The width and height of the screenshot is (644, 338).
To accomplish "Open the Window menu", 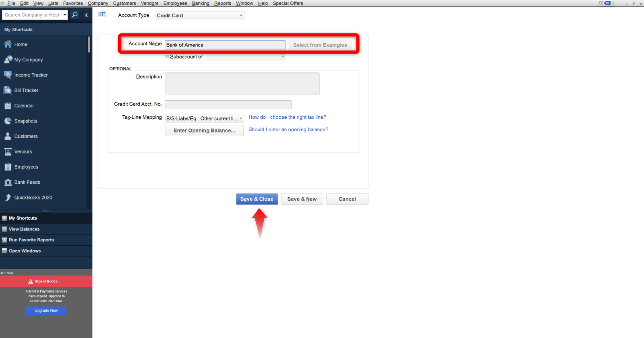I will pos(244,3).
